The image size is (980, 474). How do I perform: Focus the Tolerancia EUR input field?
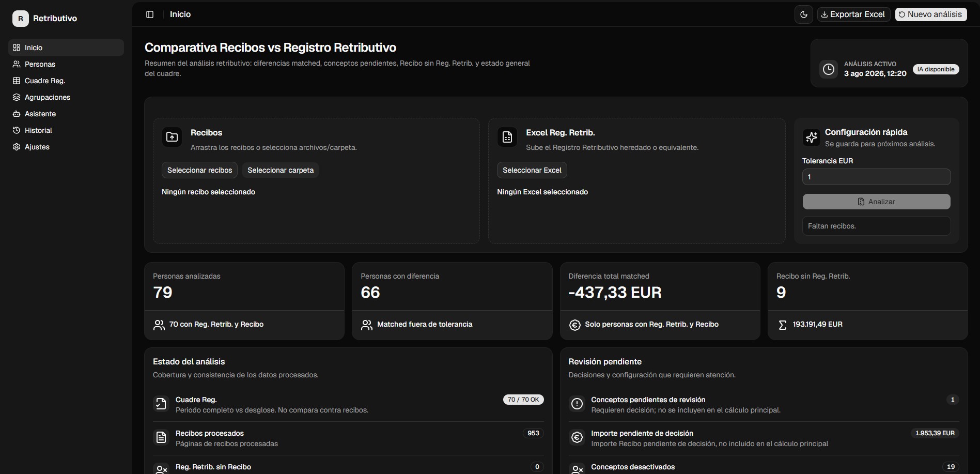point(876,177)
